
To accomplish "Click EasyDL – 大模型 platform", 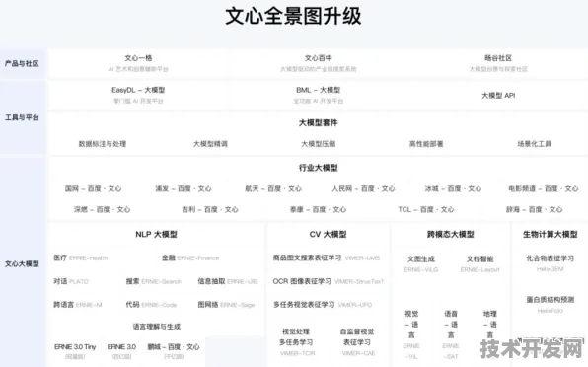I will pos(138,95).
